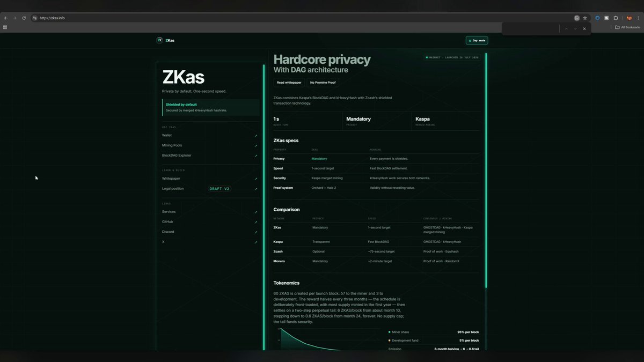Open the GitHub link
The height and width of the screenshot is (362, 644).
tap(167, 221)
